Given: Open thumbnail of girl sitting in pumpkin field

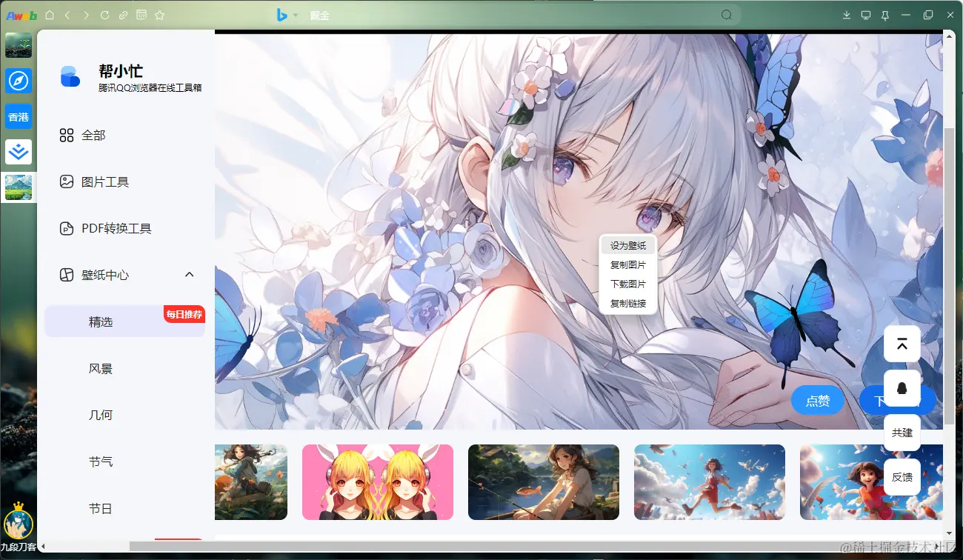Looking at the screenshot, I should coord(251,482).
